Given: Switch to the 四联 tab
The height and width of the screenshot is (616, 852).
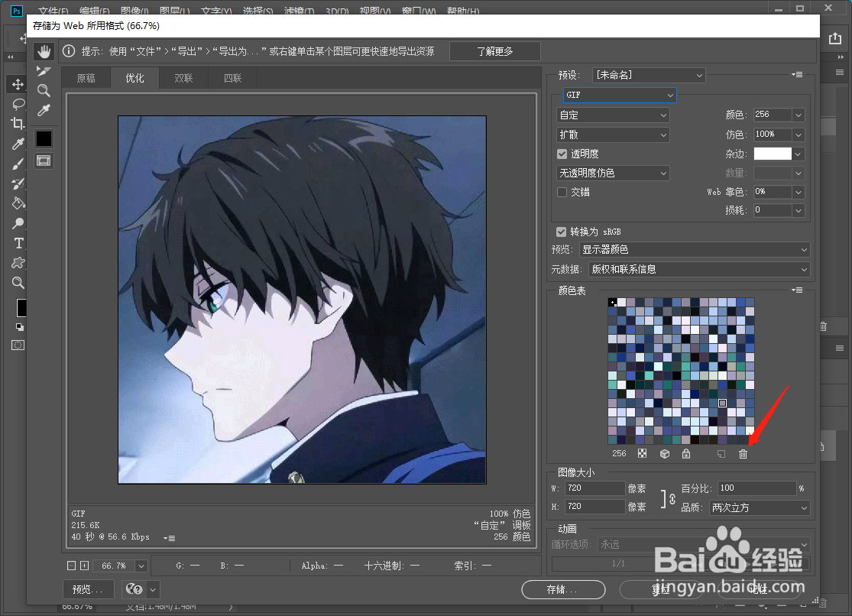Looking at the screenshot, I should pyautogui.click(x=232, y=78).
